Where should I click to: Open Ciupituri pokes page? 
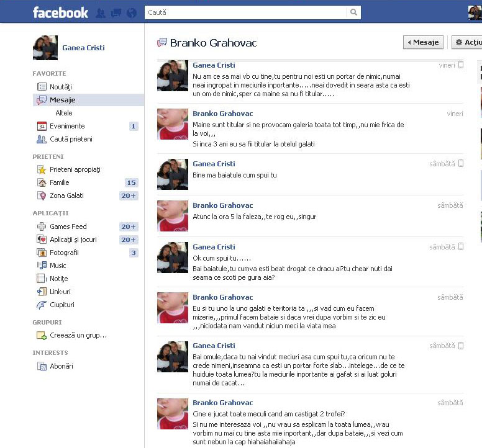(x=62, y=305)
